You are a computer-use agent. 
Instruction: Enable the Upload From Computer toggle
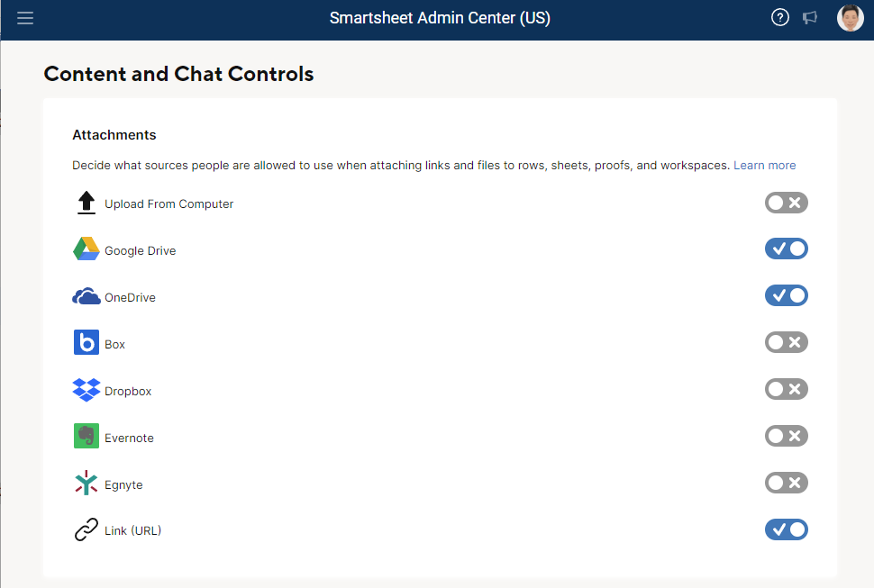[x=786, y=203]
